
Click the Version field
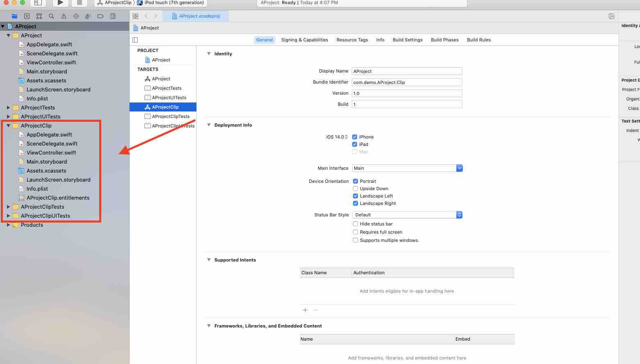(407, 93)
